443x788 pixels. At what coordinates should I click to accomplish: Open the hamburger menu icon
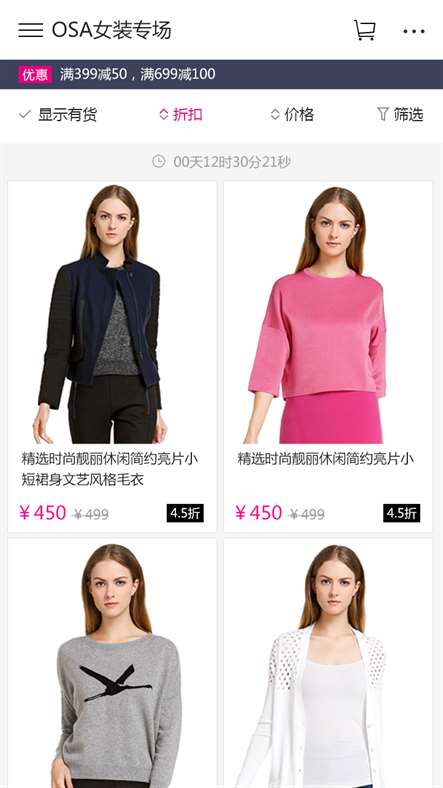[x=31, y=30]
